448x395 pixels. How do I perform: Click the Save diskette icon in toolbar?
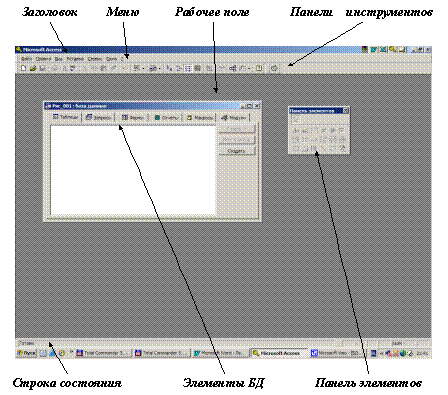(x=43, y=69)
